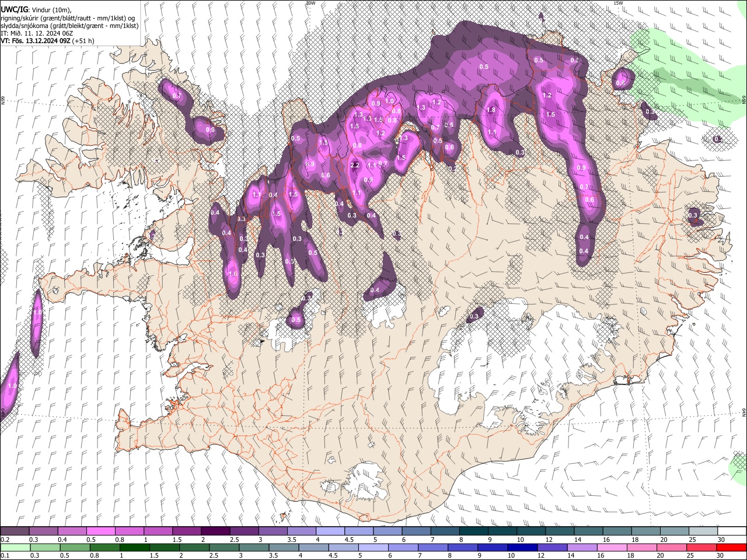
Task: Click the "VT: Fös. 13.12.2024 09Z (+51 h)" line
Action: coord(47,41)
